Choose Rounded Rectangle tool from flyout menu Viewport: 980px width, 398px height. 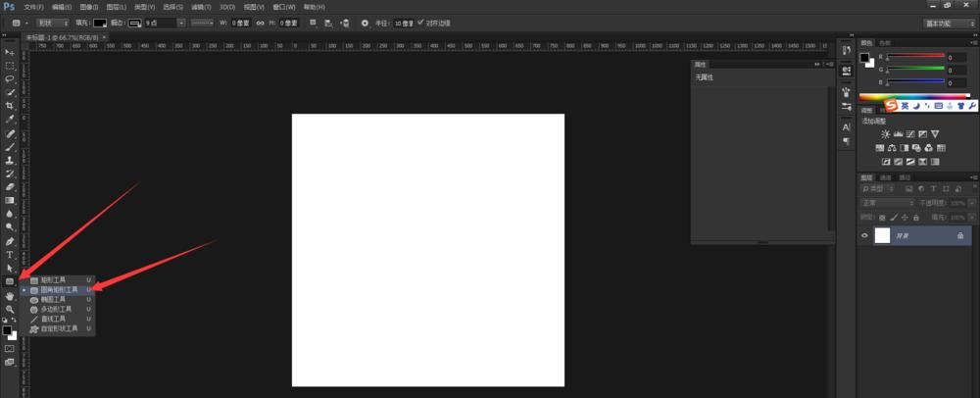click(x=58, y=290)
